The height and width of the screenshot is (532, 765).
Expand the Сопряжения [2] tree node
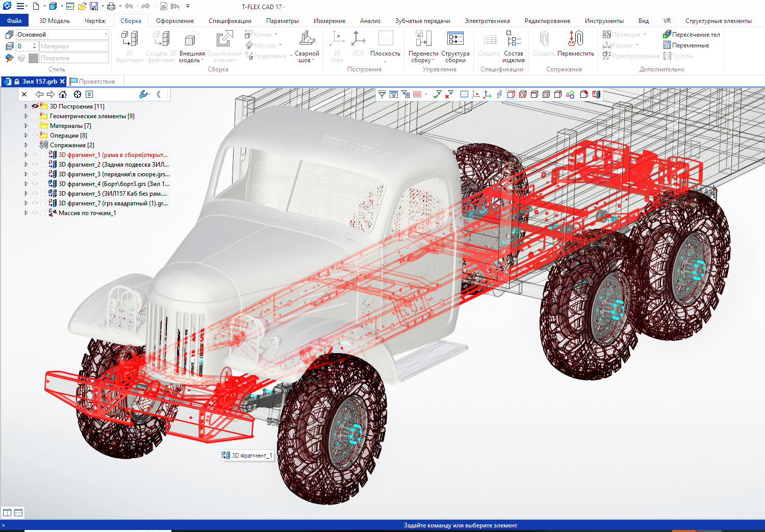pos(26,145)
